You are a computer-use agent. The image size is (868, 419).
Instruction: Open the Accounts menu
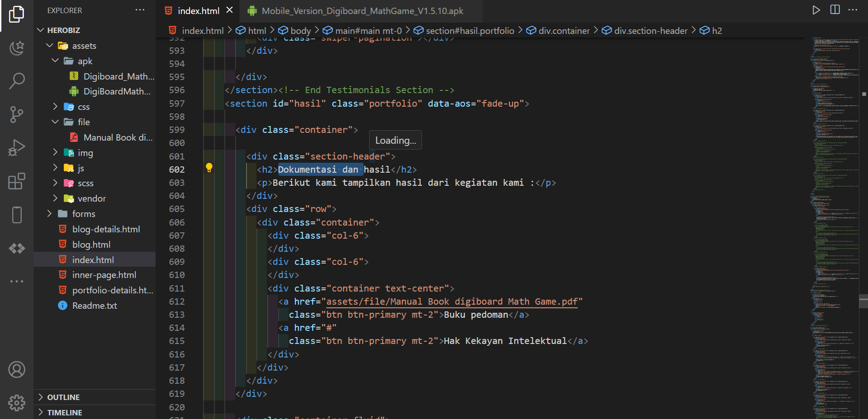(17, 370)
